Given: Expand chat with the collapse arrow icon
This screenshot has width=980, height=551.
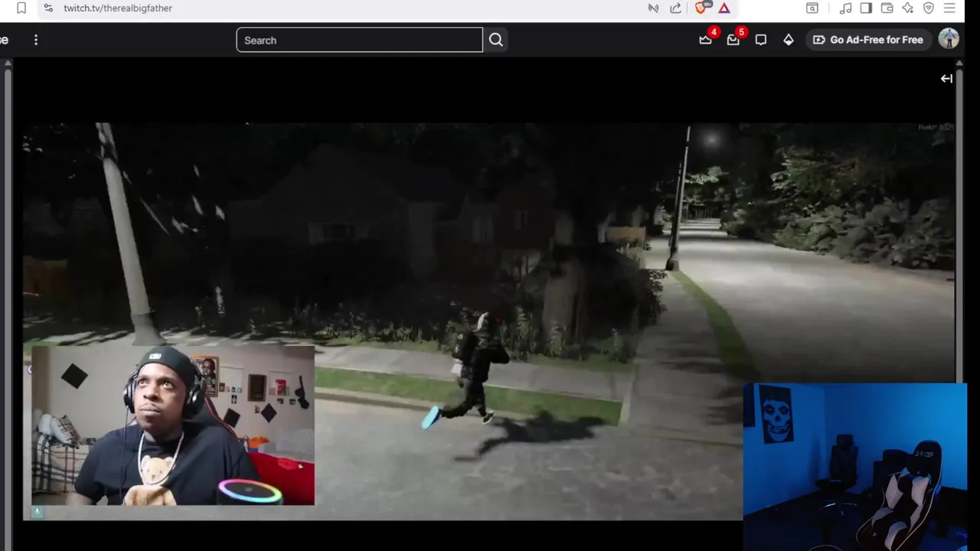Looking at the screenshot, I should pyautogui.click(x=946, y=78).
